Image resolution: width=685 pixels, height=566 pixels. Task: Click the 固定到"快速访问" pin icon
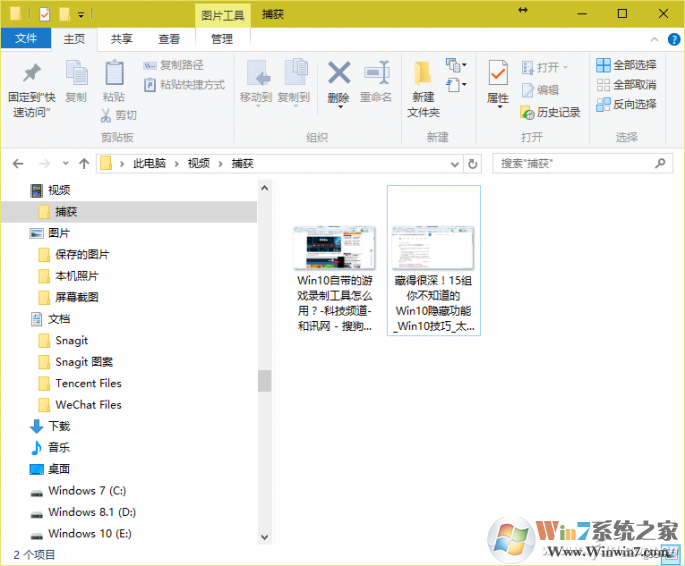tap(32, 74)
